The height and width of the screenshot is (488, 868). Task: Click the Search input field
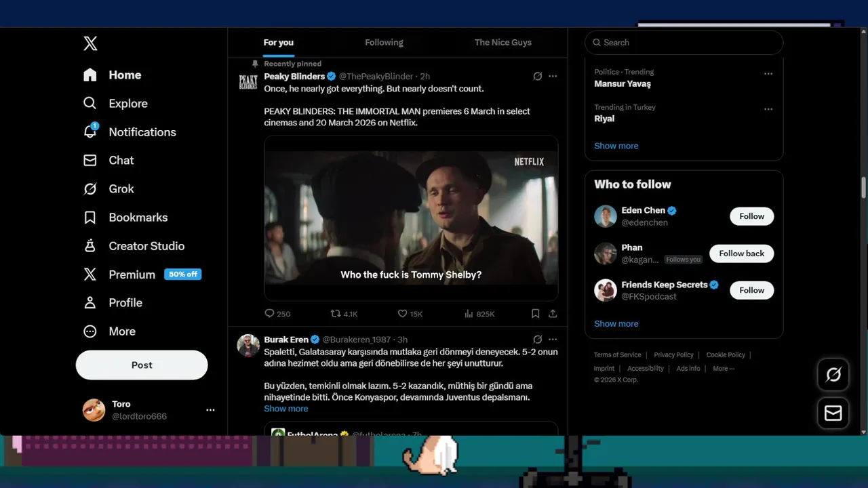[x=684, y=42]
